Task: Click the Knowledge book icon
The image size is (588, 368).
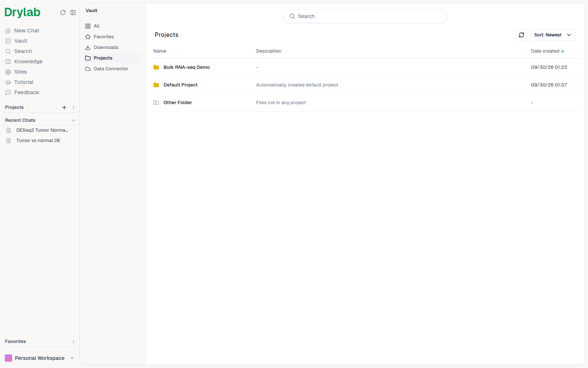Action: click(8, 62)
